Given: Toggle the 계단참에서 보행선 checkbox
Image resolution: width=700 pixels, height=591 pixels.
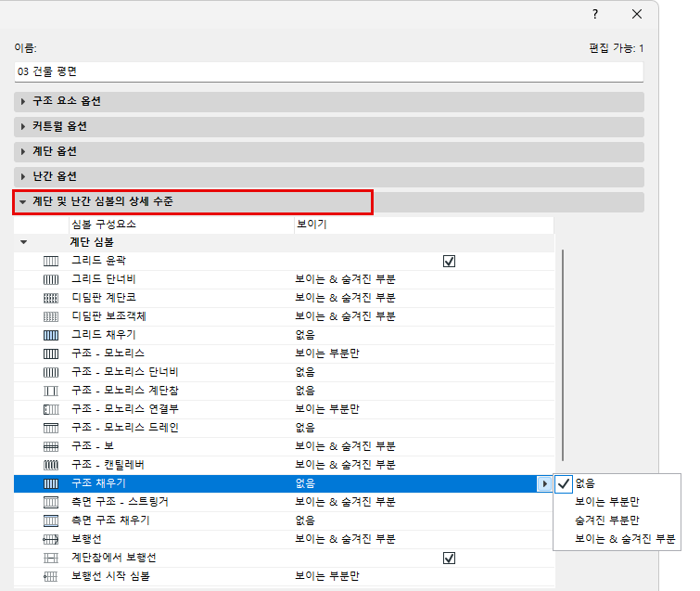Looking at the screenshot, I should [449, 559].
